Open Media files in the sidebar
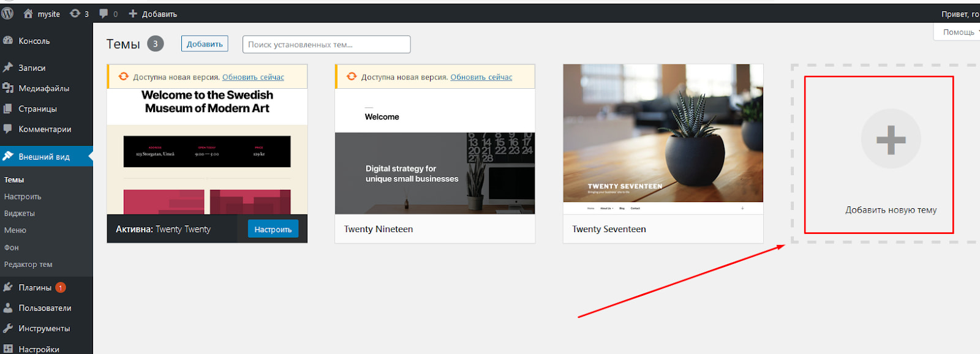Image resolution: width=980 pixels, height=354 pixels. 43,88
